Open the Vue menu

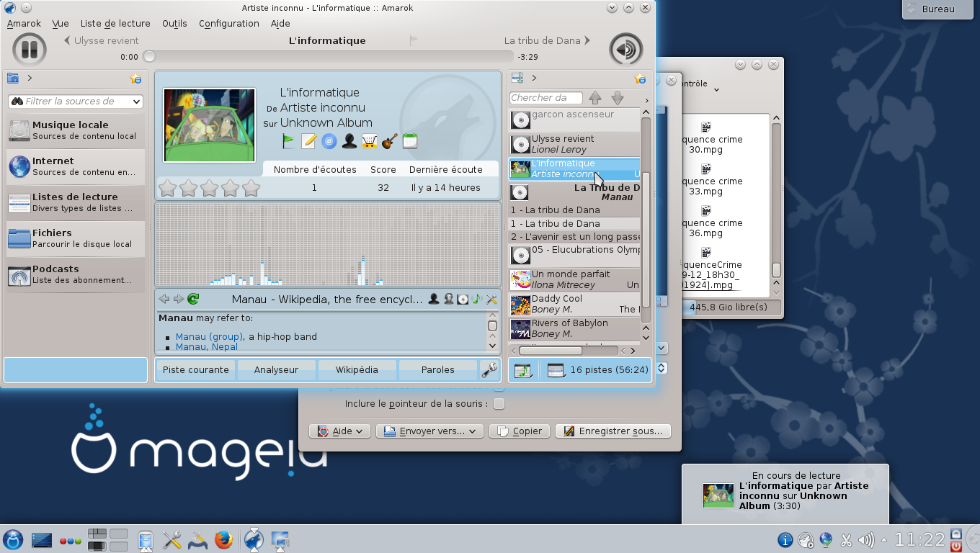(x=61, y=24)
